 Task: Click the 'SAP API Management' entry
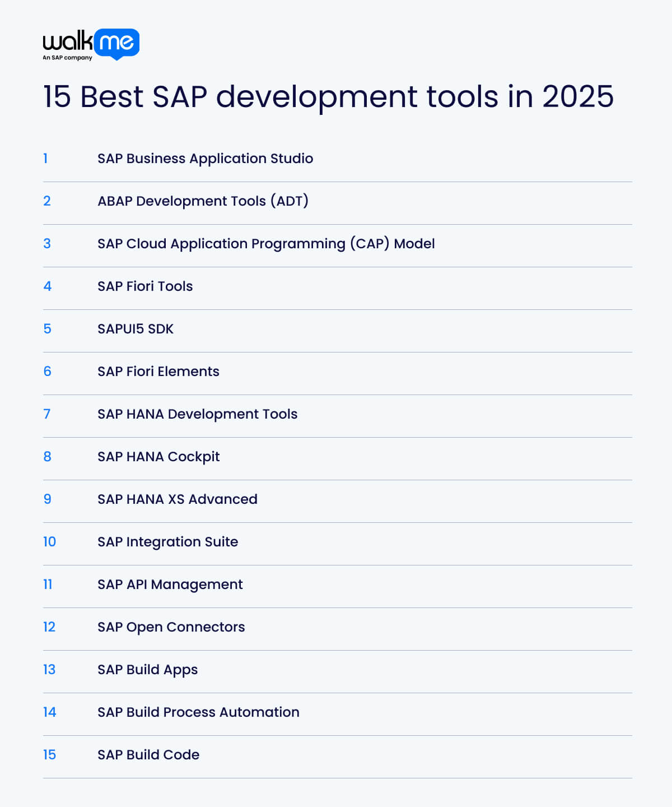click(170, 585)
